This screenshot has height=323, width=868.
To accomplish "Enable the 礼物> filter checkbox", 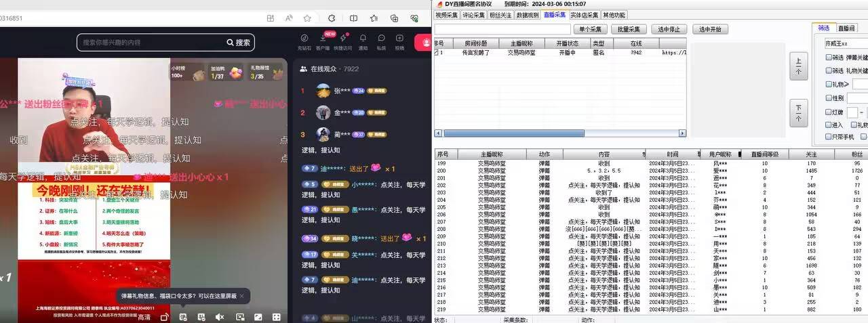I will [x=829, y=84].
